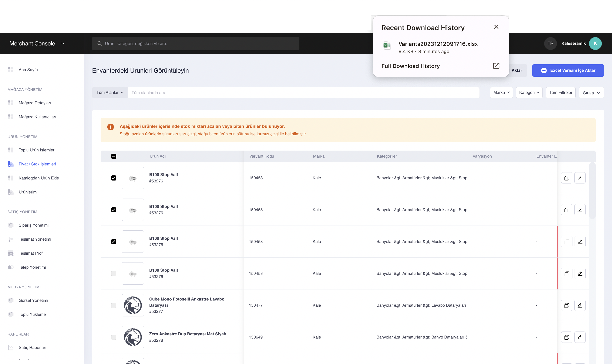
Task: Click the Satış Raporları chart icon
Action: (x=11, y=347)
